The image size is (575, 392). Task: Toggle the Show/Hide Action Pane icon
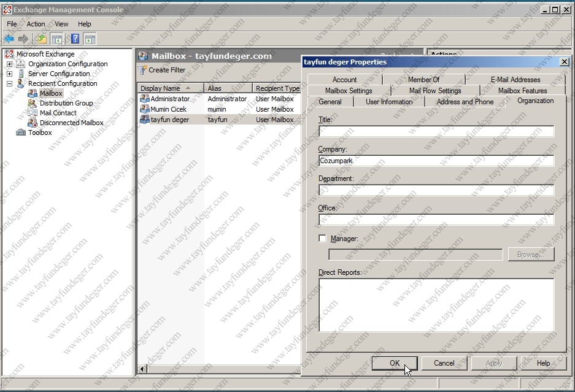[90, 39]
